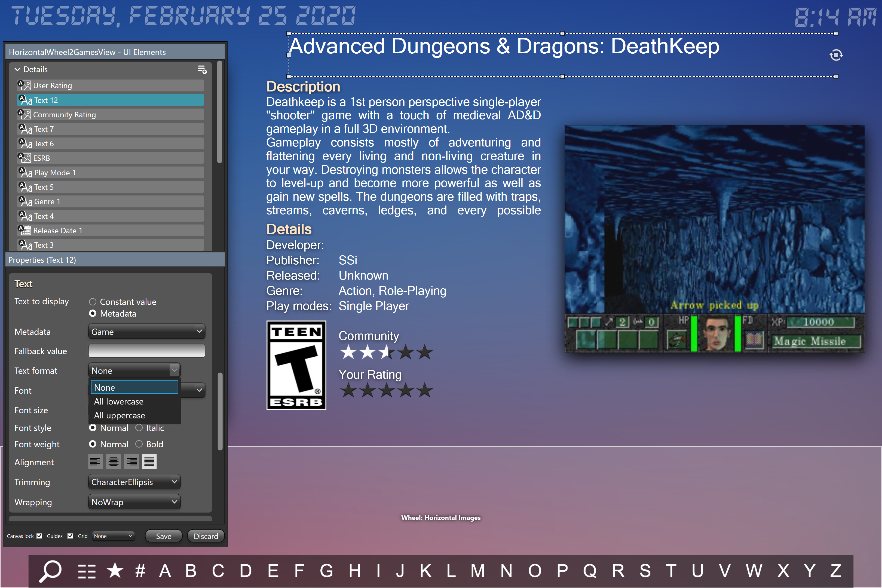Toggle the Guides checkbox
This screenshot has width=882, height=588.
pos(70,536)
